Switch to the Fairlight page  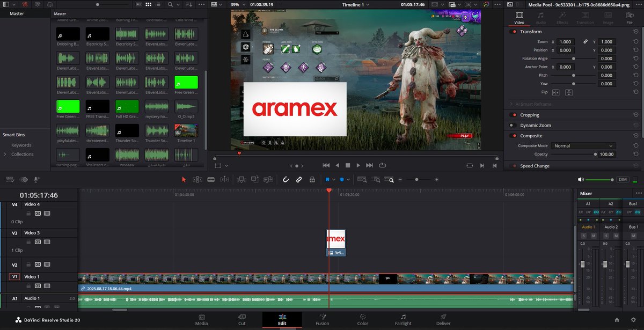pos(403,320)
